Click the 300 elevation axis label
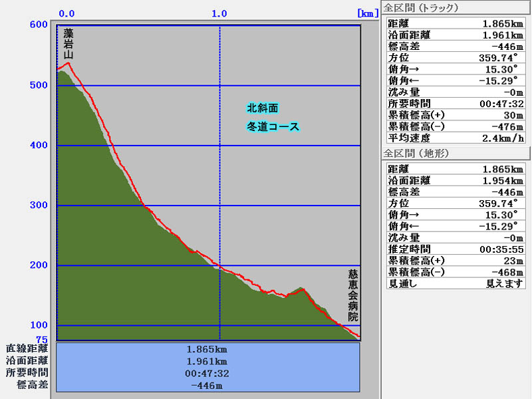The image size is (532, 399). (39, 205)
